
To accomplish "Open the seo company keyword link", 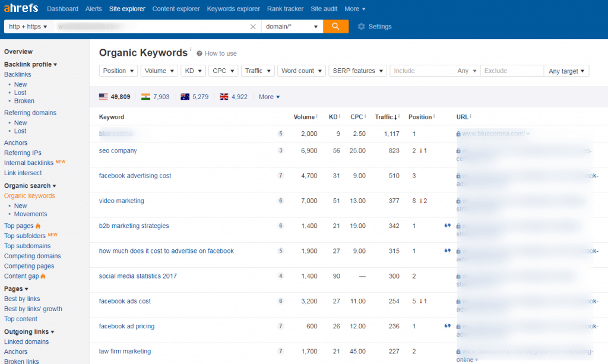I will 118,150.
